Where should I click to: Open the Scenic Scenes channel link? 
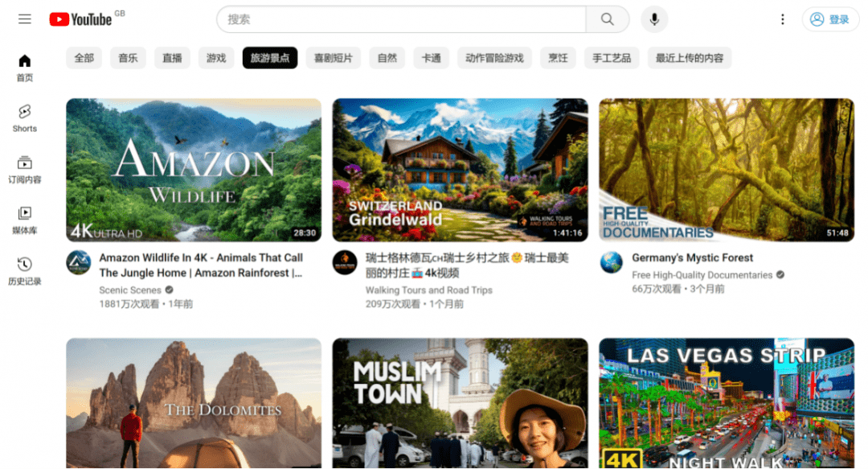[x=130, y=290]
